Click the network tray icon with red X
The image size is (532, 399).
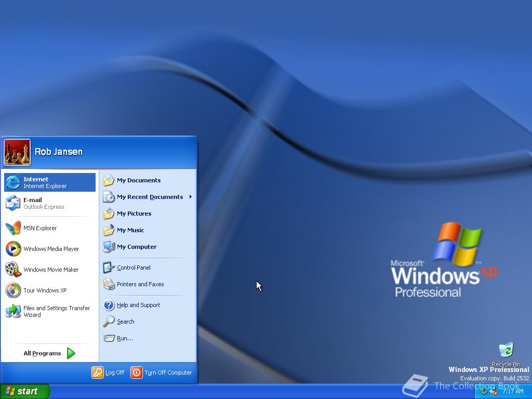[x=494, y=392]
